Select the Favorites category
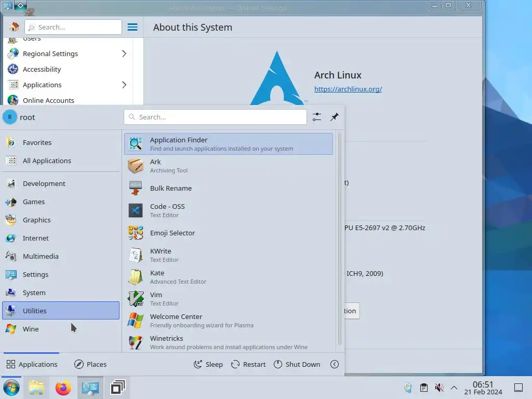Viewport: 532px width, 399px height. point(61,142)
